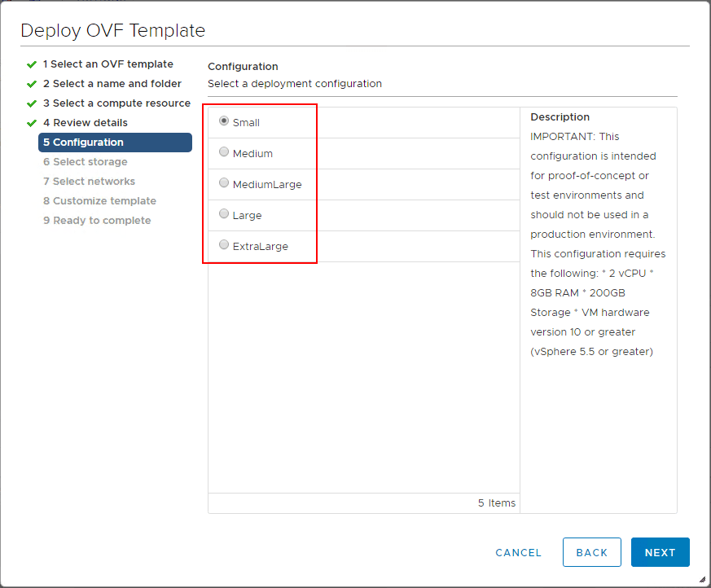This screenshot has height=588, width=711.
Task: Click the green check next to Review details
Action: (x=31, y=122)
